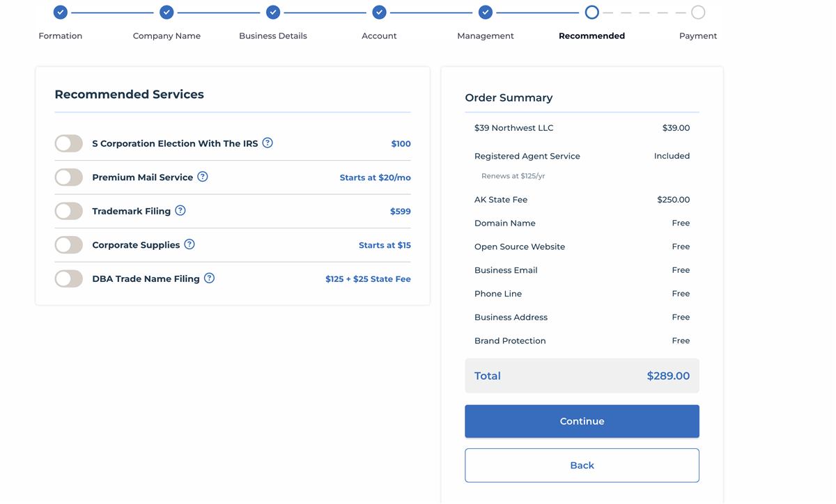Image resolution: width=836 pixels, height=504 pixels.
Task: Click the 'Recommended Services' heading
Action: pyautogui.click(x=129, y=94)
